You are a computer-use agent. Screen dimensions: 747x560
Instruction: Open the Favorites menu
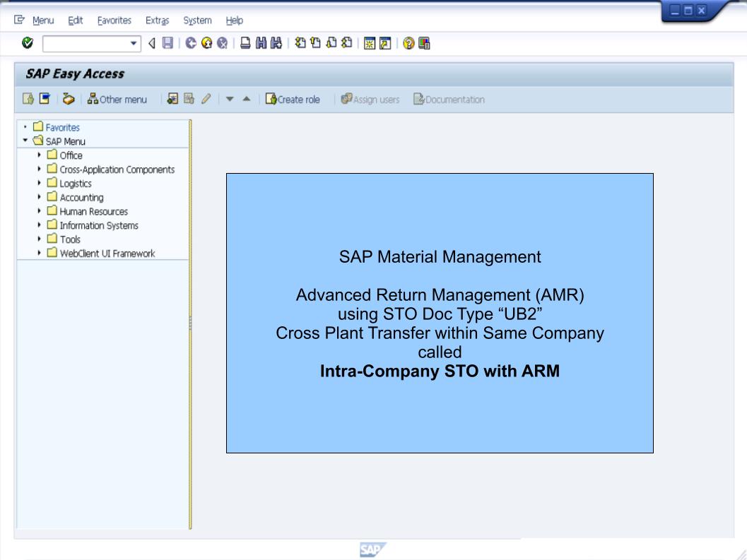tap(114, 20)
